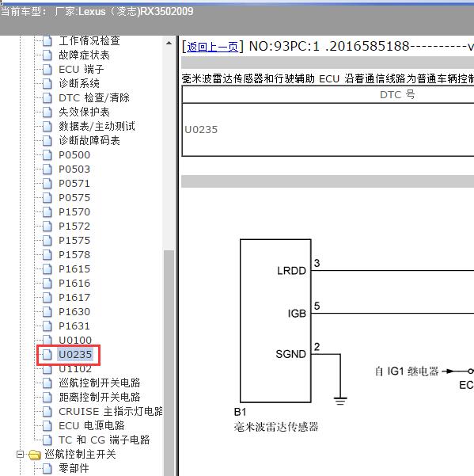Click the SGND terminal label in diagram
The image size is (474, 476).
pos(291,354)
